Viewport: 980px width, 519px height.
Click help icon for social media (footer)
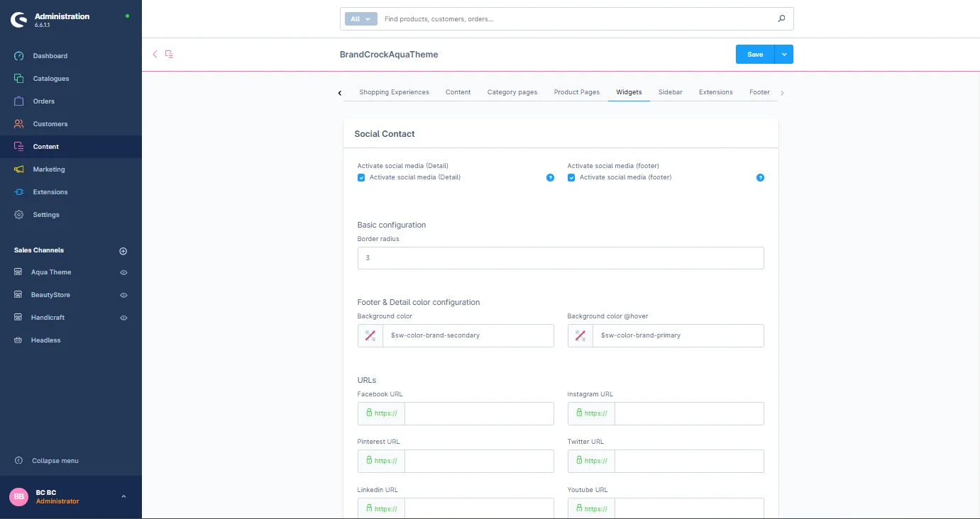tap(760, 178)
